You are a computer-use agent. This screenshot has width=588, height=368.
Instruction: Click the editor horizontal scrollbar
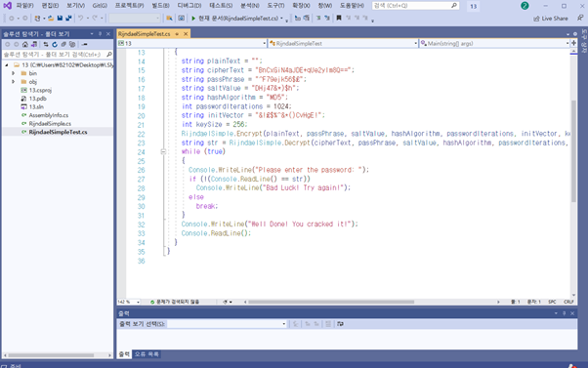pos(331,302)
